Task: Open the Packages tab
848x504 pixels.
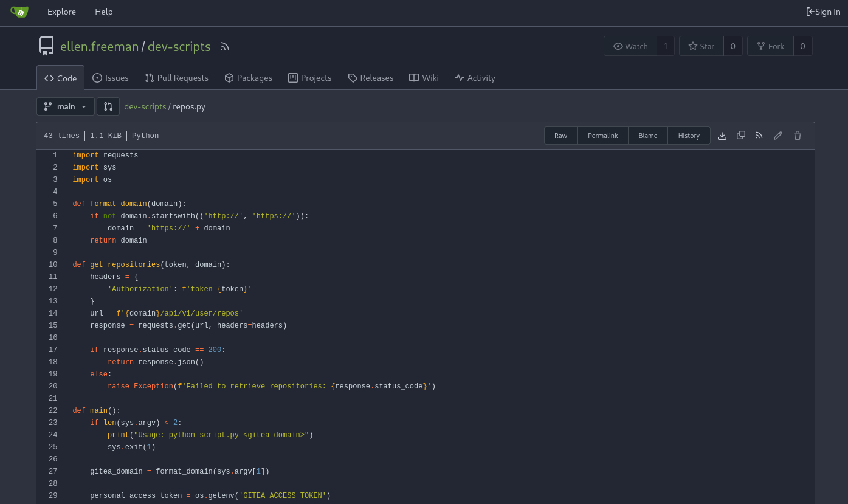Action: [248, 78]
